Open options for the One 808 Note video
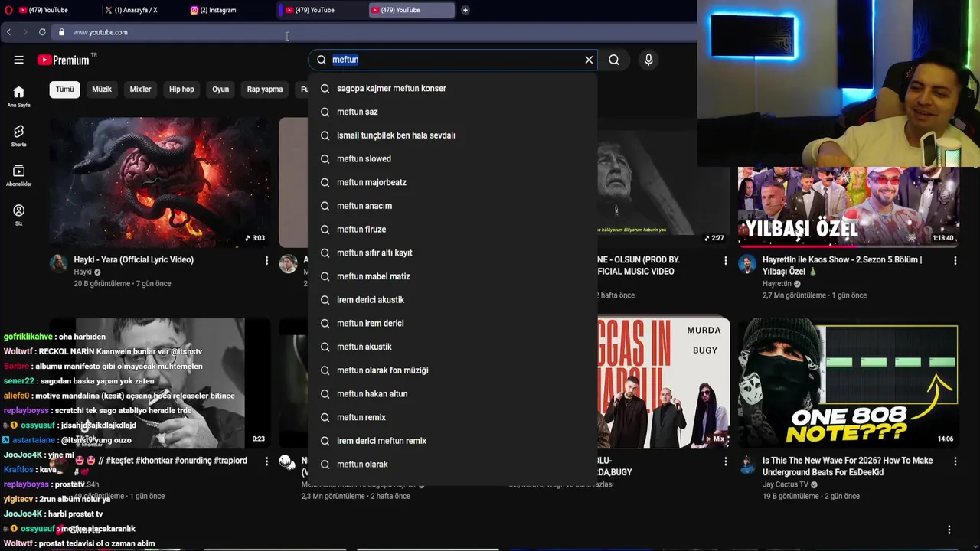The width and height of the screenshot is (980, 551). (955, 461)
